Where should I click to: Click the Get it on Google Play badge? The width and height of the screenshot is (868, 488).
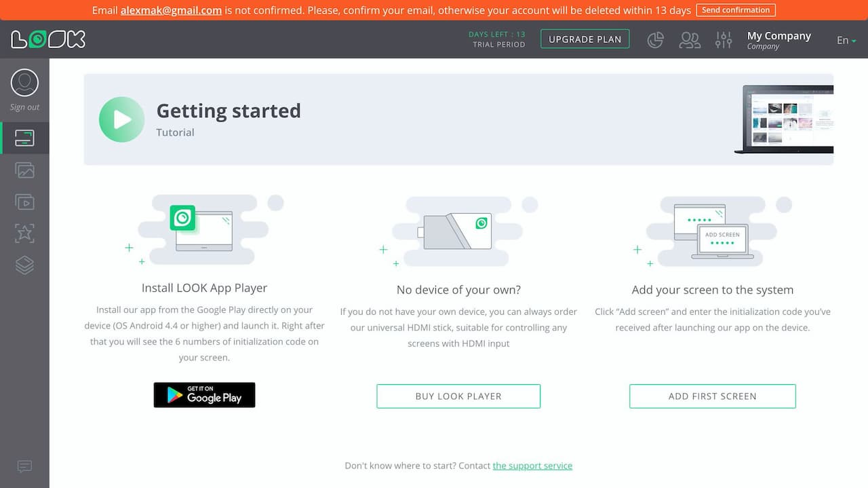click(x=204, y=395)
